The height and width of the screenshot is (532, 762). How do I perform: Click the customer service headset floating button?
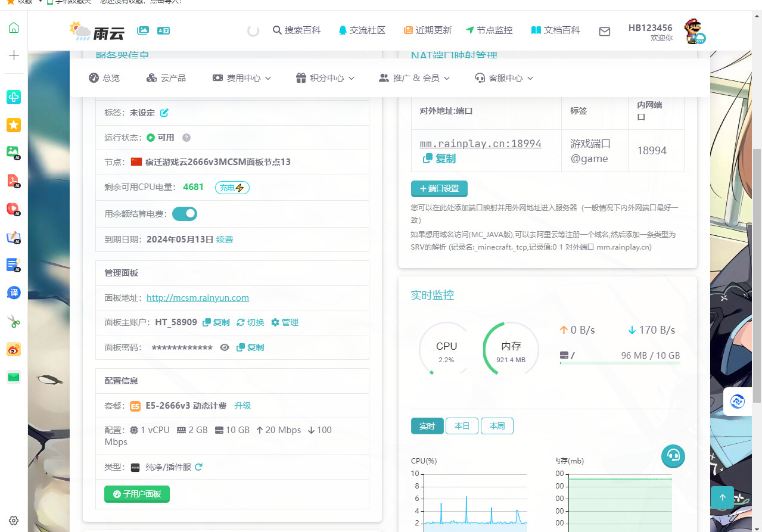click(673, 456)
